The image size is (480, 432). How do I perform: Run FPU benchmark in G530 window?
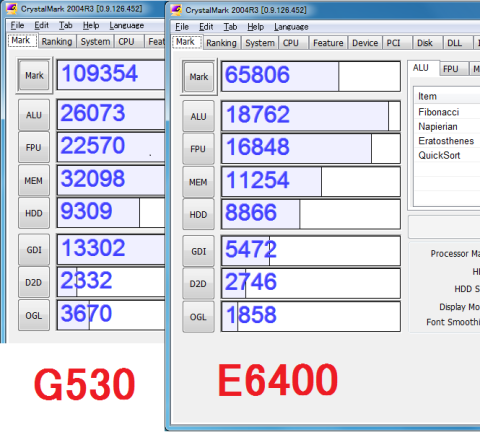[34, 147]
